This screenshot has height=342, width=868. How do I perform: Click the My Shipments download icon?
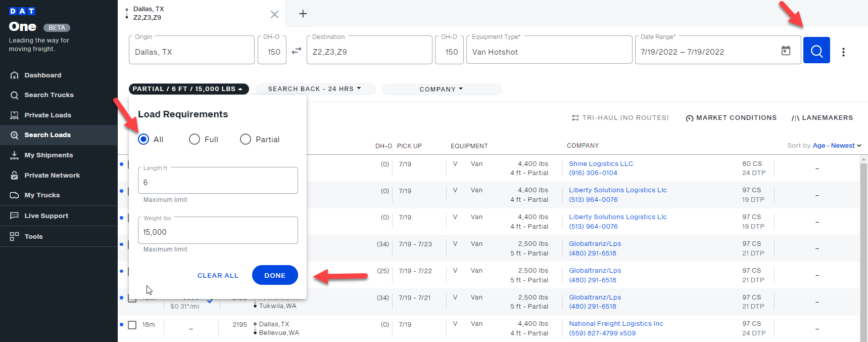pos(14,155)
